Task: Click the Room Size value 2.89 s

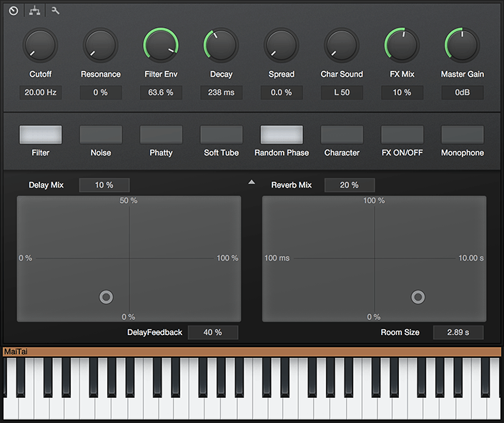Action: (458, 332)
